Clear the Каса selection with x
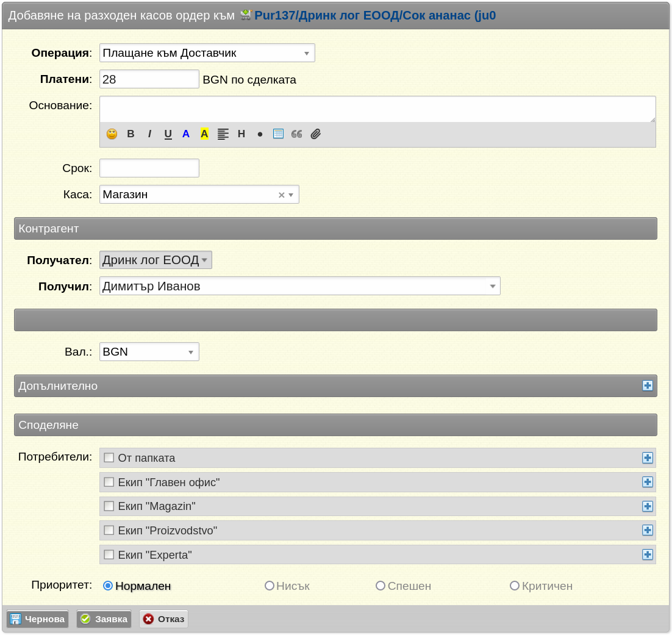 (282, 195)
